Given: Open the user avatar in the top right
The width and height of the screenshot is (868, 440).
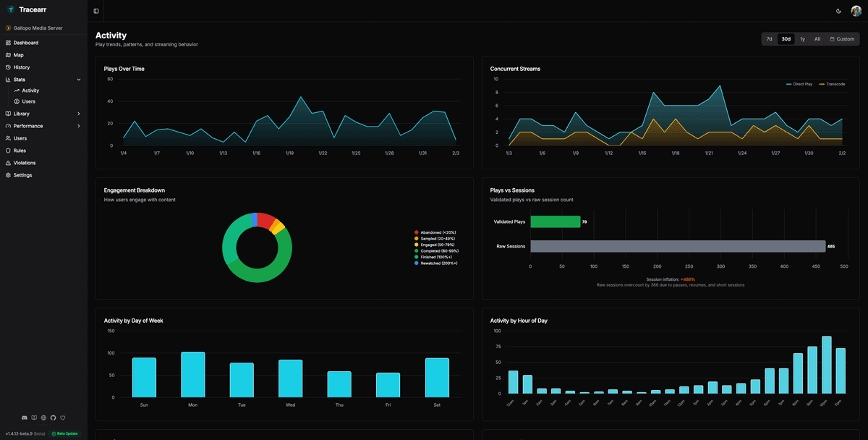Looking at the screenshot, I should pyautogui.click(x=856, y=11).
